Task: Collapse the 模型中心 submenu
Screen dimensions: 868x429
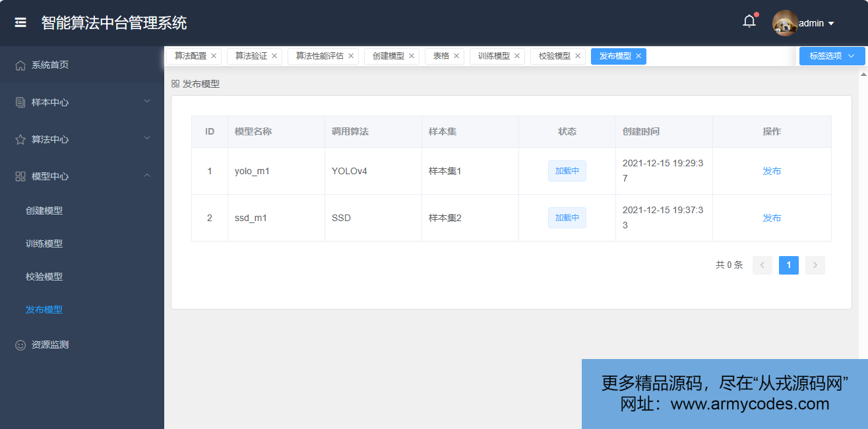Action: [x=82, y=176]
